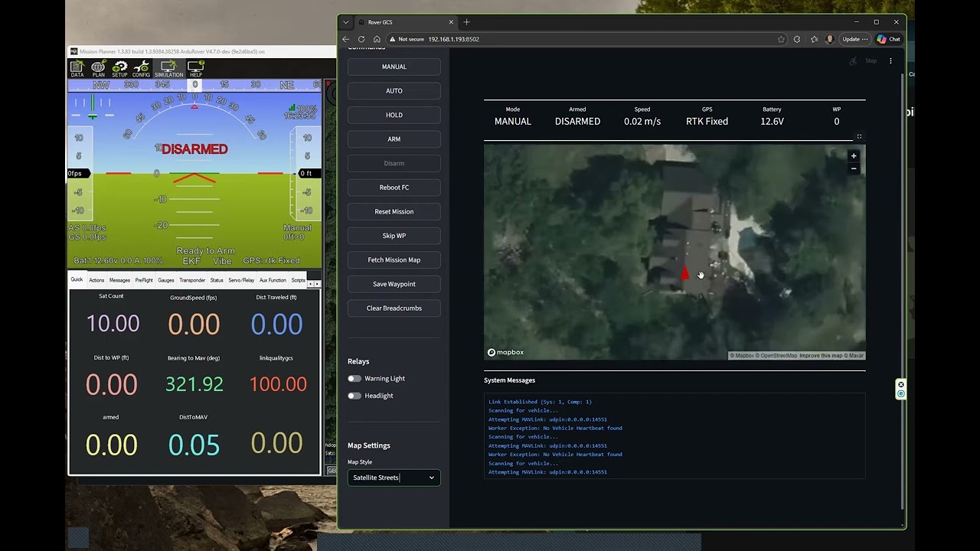The width and height of the screenshot is (980, 551).
Task: Click the browser address bar URL
Action: tap(453, 39)
